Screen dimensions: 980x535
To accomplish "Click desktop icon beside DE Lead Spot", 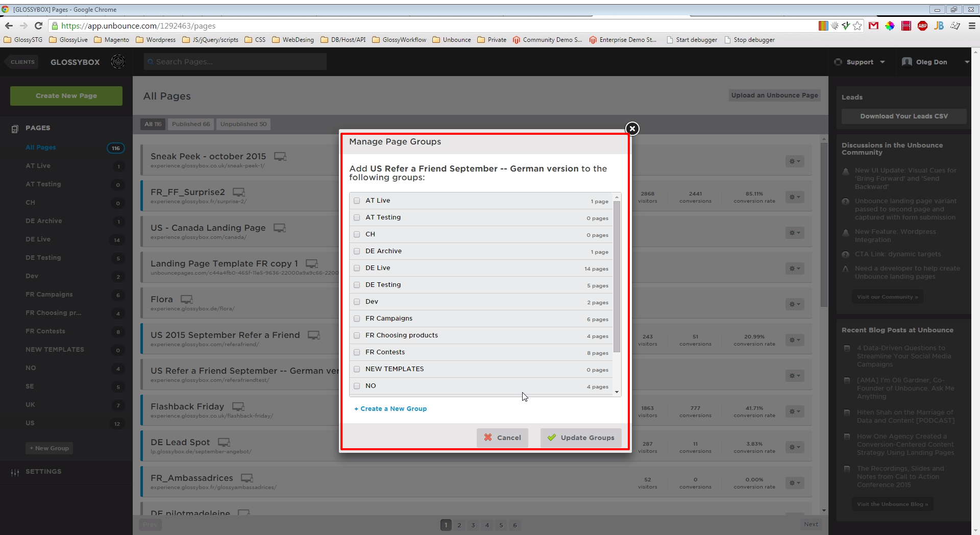I will tap(224, 442).
